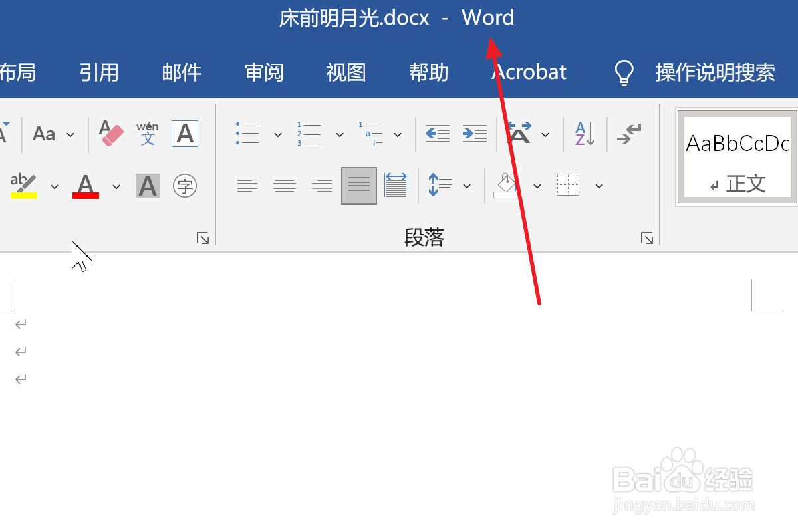Expand numbering library dropdown arrow
The width and height of the screenshot is (798, 532).
339,134
